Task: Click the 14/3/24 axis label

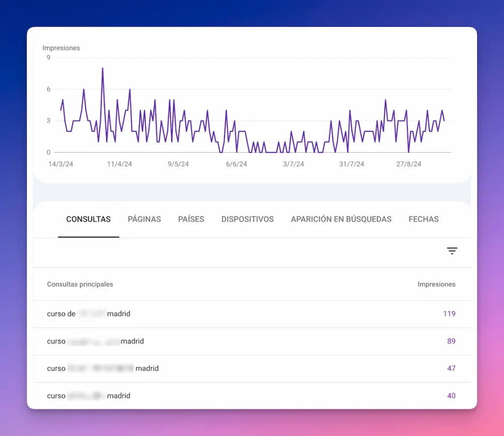Action: pyautogui.click(x=61, y=164)
